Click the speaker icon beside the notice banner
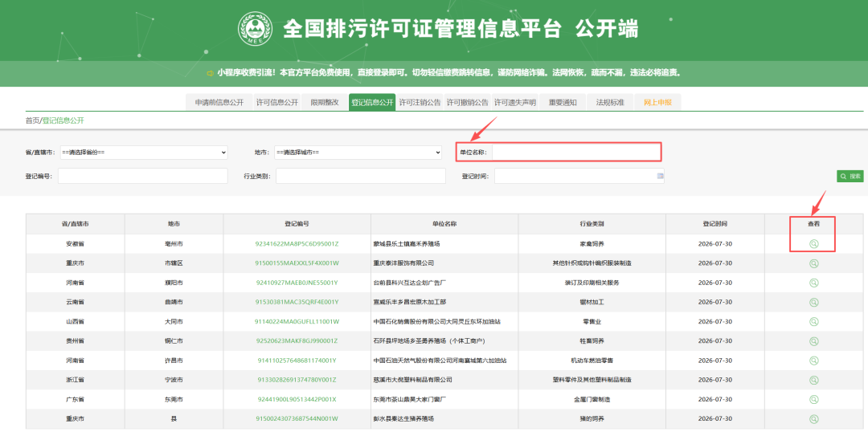The height and width of the screenshot is (440, 868). click(x=210, y=73)
